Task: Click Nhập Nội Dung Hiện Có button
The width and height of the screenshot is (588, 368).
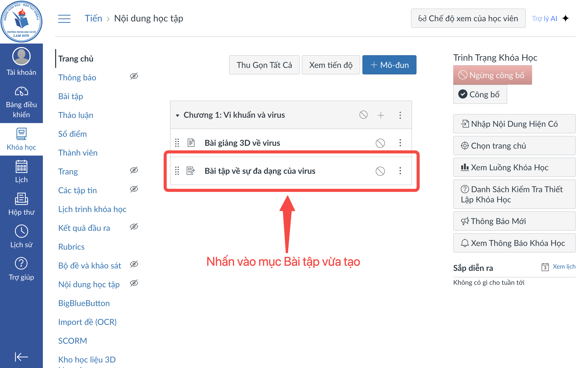Action: [x=514, y=124]
